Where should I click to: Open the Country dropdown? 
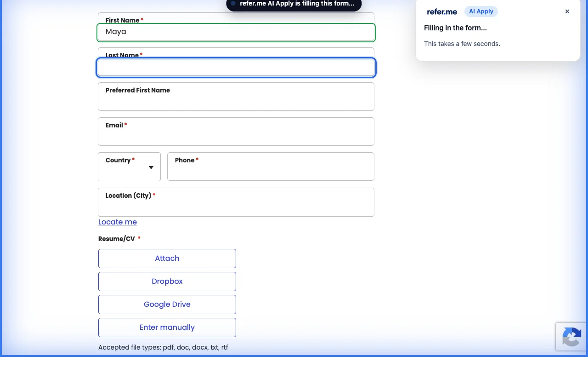coord(130,167)
